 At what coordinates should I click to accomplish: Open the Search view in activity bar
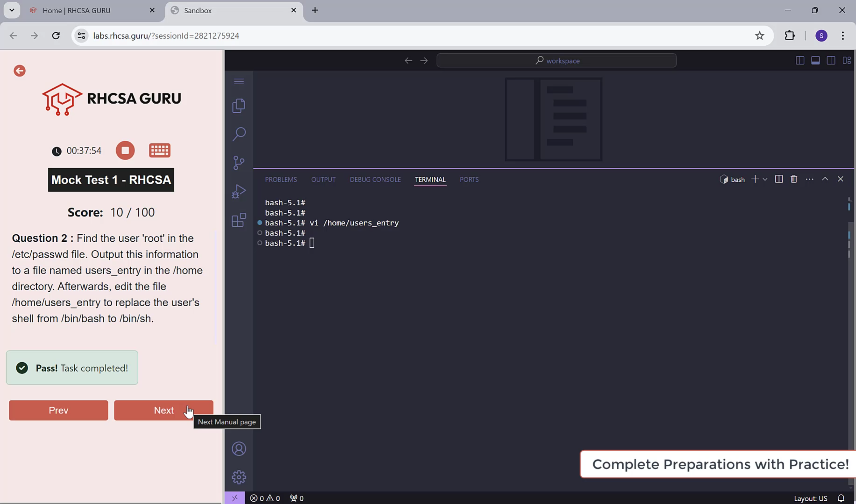239,134
